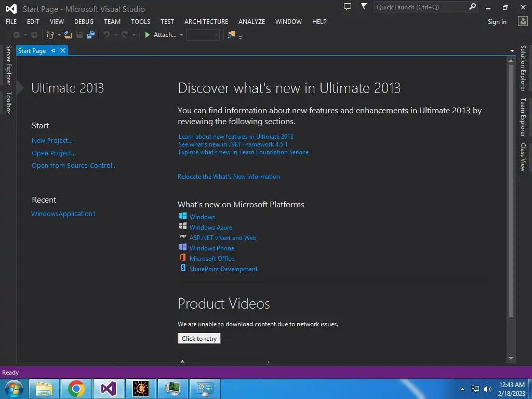
Task: Open the Undo history dropdown arrow
Action: [x=116, y=35]
